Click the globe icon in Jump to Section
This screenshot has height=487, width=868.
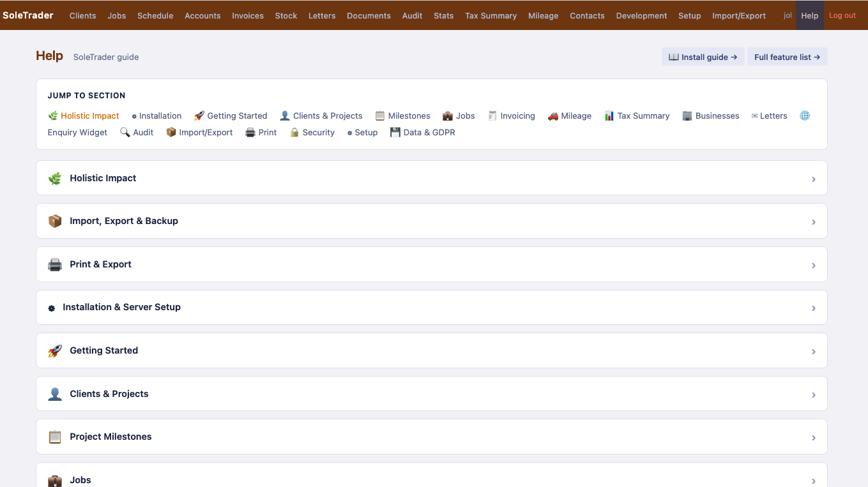point(805,116)
